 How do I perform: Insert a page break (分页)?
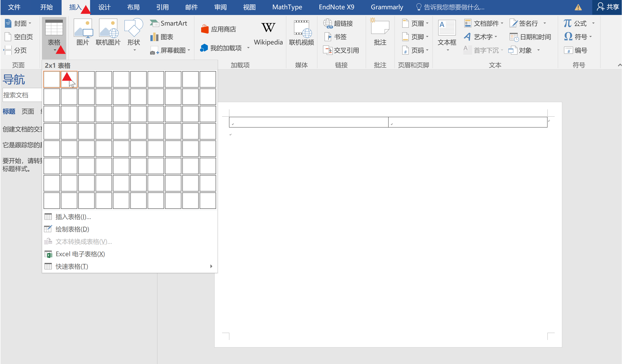coord(16,50)
